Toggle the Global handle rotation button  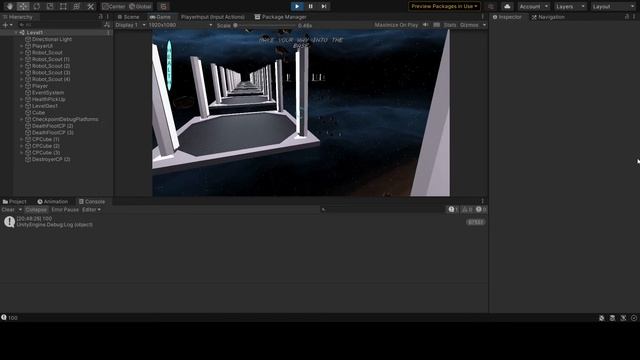[140, 7]
